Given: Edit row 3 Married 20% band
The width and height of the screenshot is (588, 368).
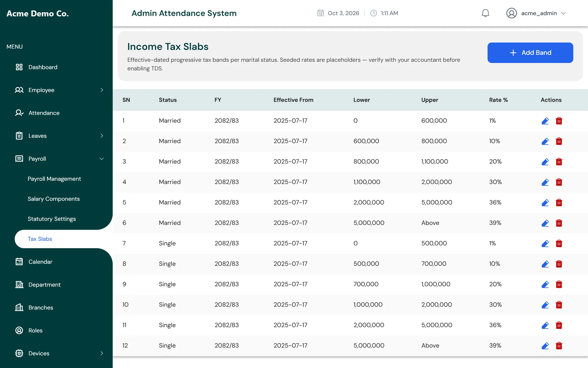Looking at the screenshot, I should pos(545,162).
